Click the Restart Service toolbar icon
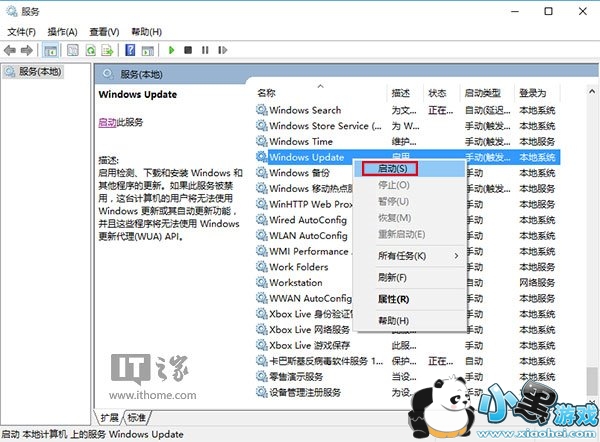The width and height of the screenshot is (600, 442). (x=222, y=50)
